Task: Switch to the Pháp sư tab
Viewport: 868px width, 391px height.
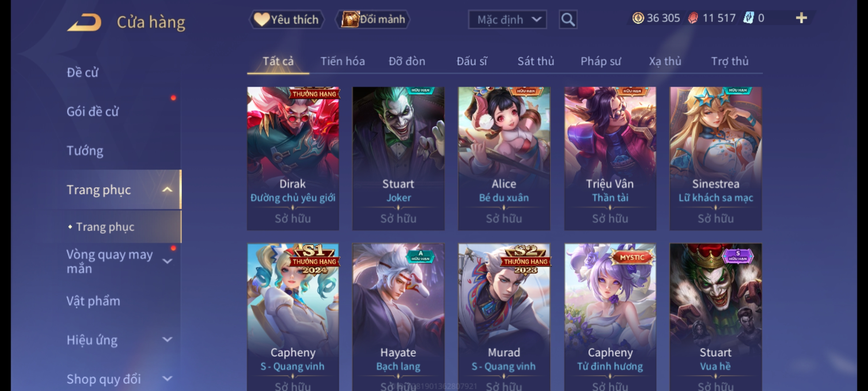Action: tap(601, 61)
